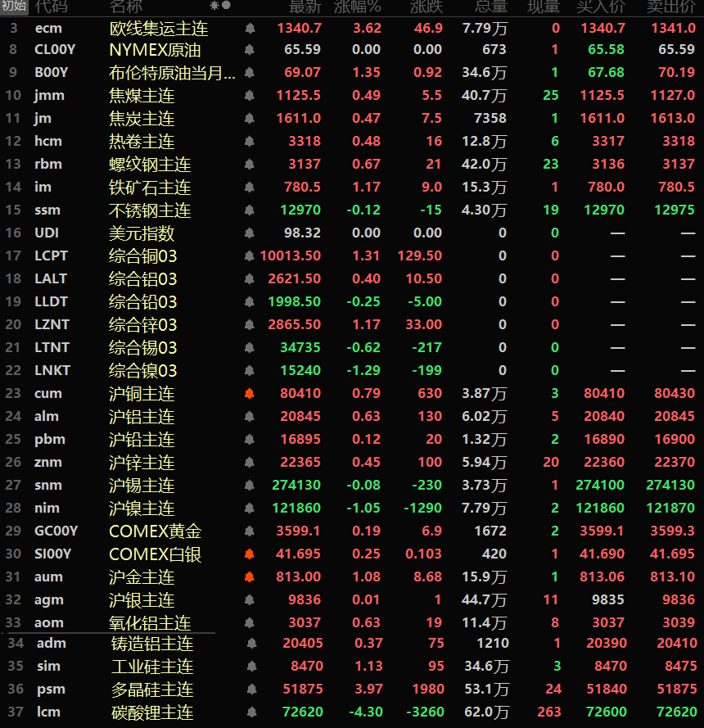704x728 pixels.
Task: Sort by the 最新 price column header
Action: click(x=305, y=7)
